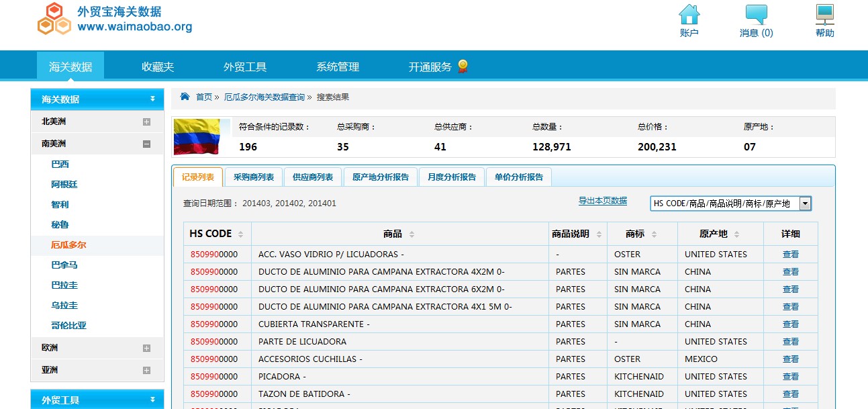868x409 pixels.
Task: Click the breadcrumb home icon
Action: tap(185, 97)
